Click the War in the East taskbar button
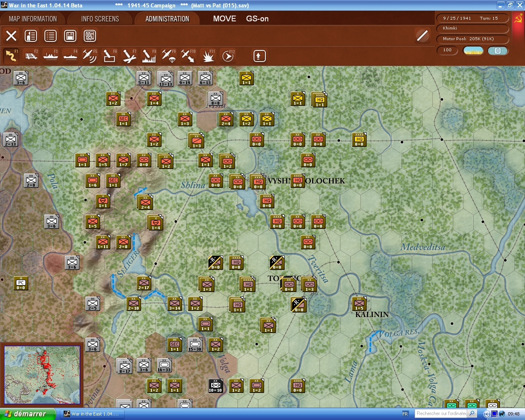Image resolution: width=525 pixels, height=420 pixels. [x=92, y=414]
